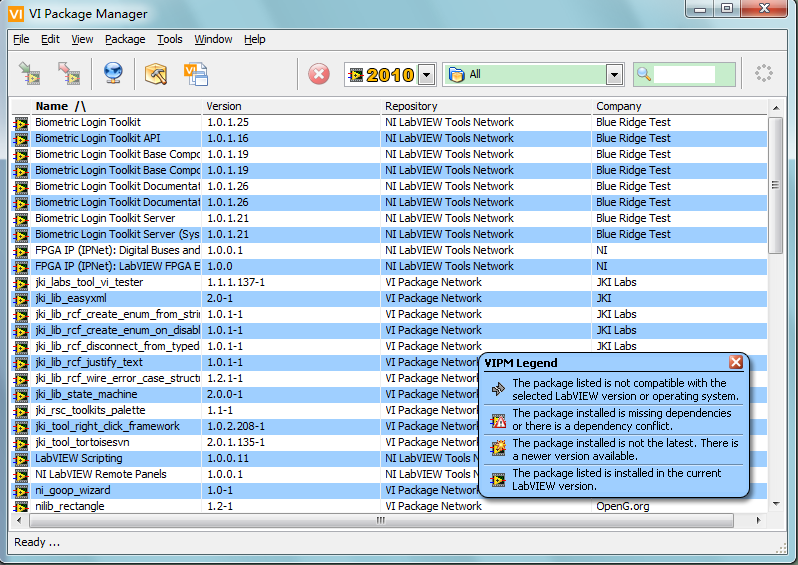This screenshot has width=798, height=565.
Task: Click the red Cancel operation icon
Action: (x=319, y=74)
